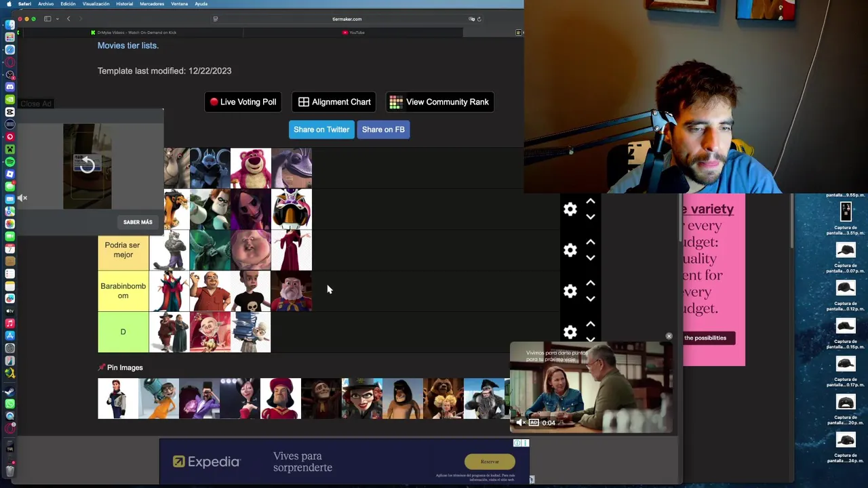Expand the sidebar dropdown chevron in Safari toolbar

(57, 19)
